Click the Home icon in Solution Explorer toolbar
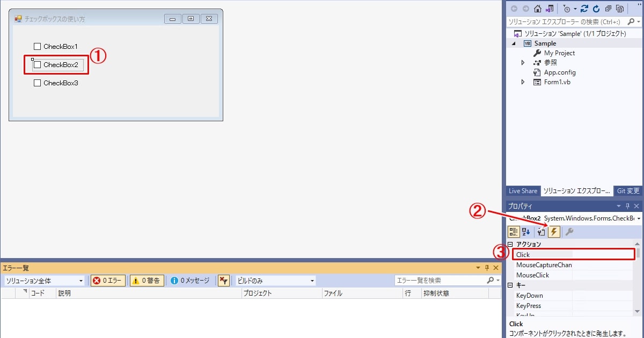The image size is (644, 338). coord(538,9)
